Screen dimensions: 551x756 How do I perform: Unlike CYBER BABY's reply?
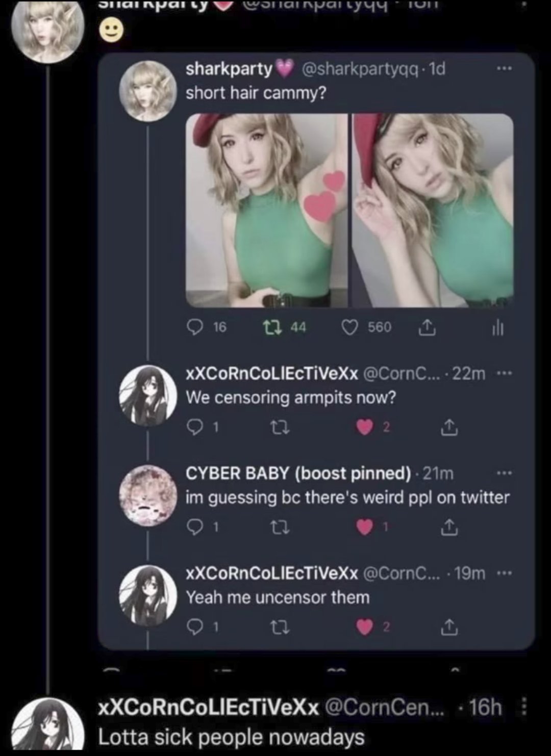pos(364,528)
